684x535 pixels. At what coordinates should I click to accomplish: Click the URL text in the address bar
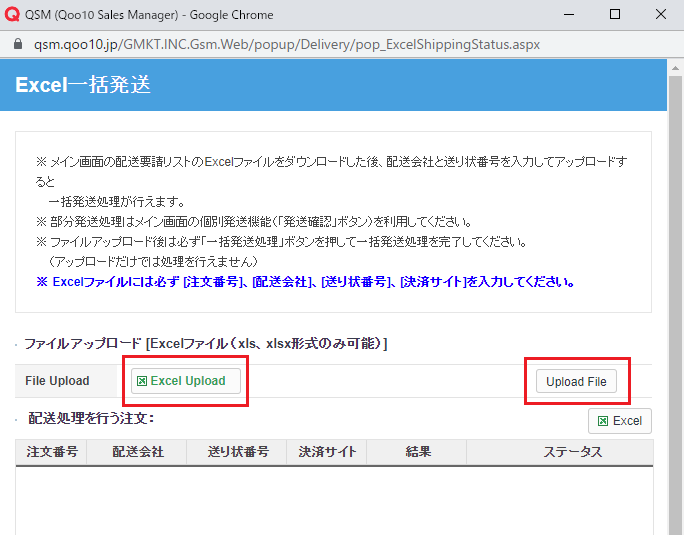coord(287,44)
